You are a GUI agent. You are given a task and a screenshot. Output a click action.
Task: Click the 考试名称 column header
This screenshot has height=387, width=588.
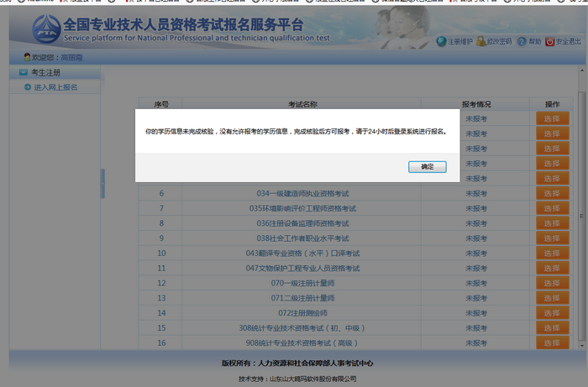pos(302,104)
